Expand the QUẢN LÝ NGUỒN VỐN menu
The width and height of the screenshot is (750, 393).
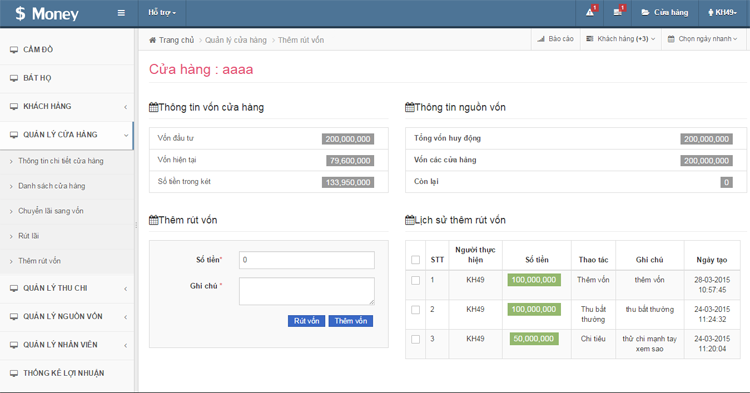[x=67, y=317]
